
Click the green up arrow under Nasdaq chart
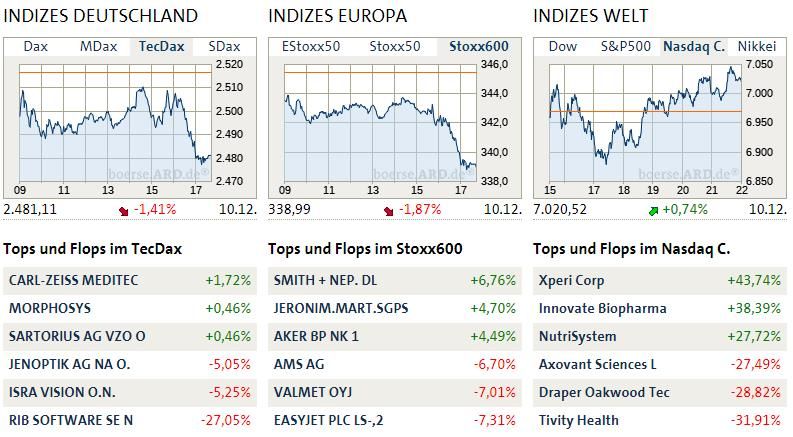point(653,211)
